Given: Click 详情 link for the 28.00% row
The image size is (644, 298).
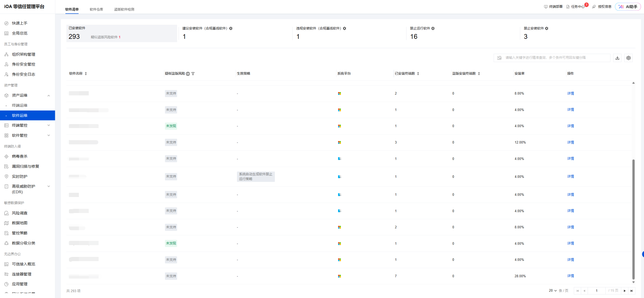Looking at the screenshot, I should click(x=570, y=276).
